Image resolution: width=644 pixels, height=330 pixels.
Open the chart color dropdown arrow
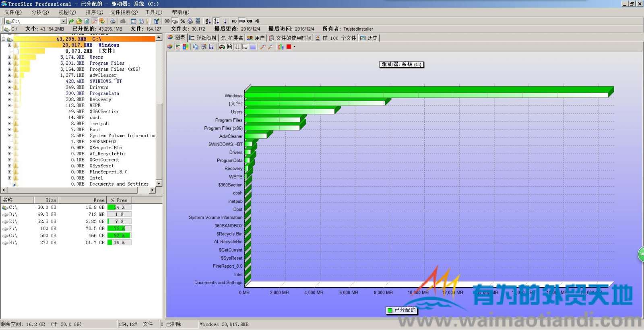[x=295, y=47]
